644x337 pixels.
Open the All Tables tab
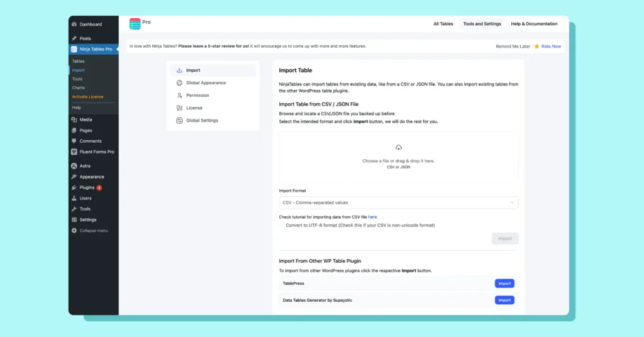click(x=443, y=24)
